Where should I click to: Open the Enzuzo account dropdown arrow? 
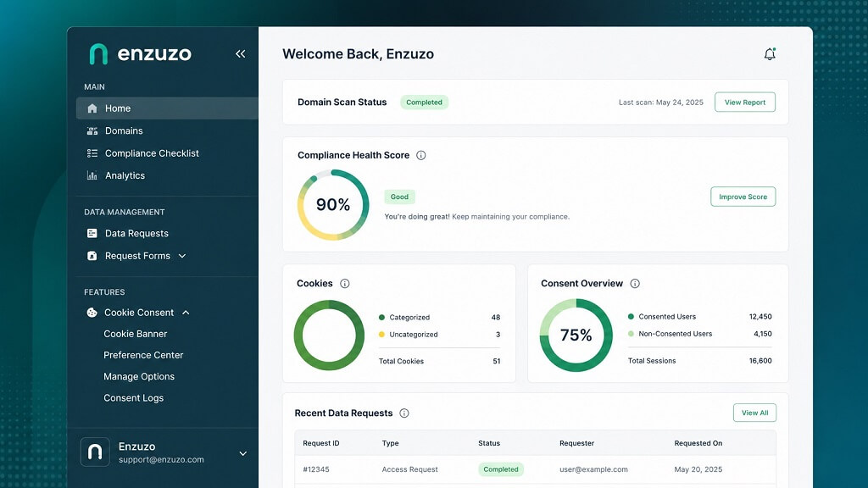(x=242, y=454)
